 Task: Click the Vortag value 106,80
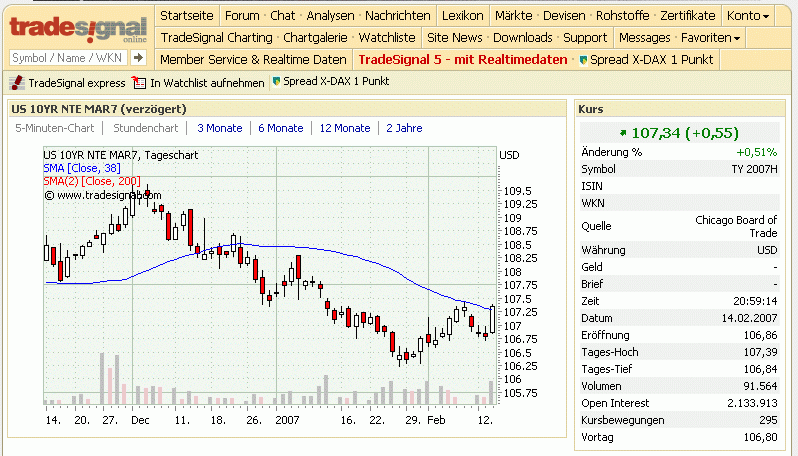click(x=760, y=437)
